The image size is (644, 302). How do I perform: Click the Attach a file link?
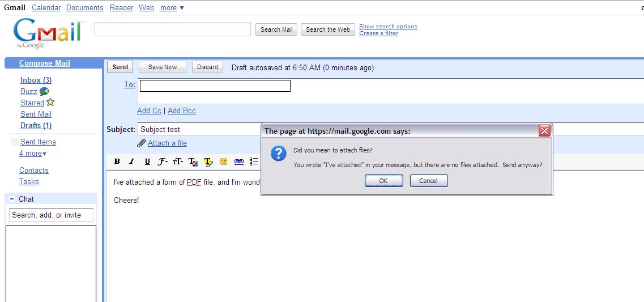coord(167,143)
